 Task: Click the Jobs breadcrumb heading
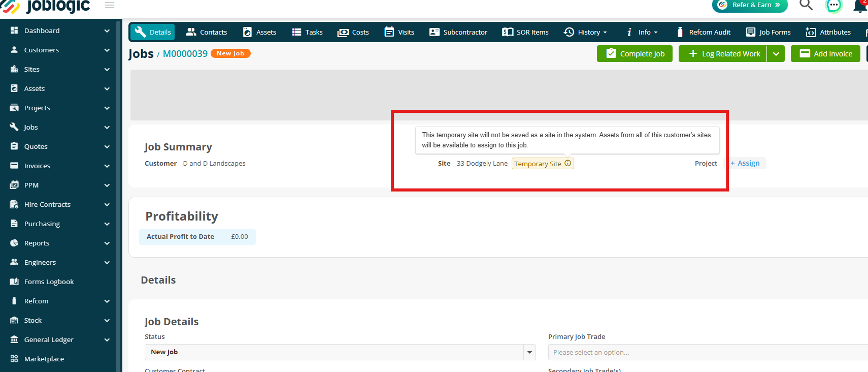[141, 54]
